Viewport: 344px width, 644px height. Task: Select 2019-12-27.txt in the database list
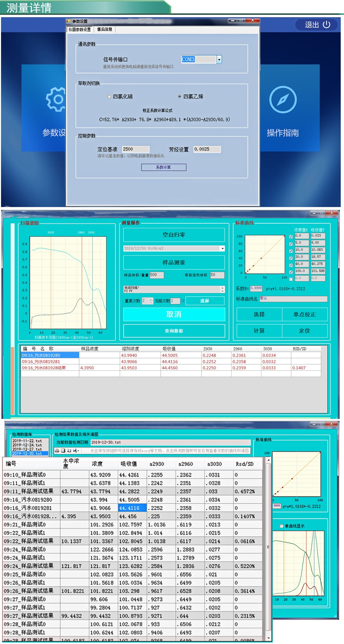27,449
